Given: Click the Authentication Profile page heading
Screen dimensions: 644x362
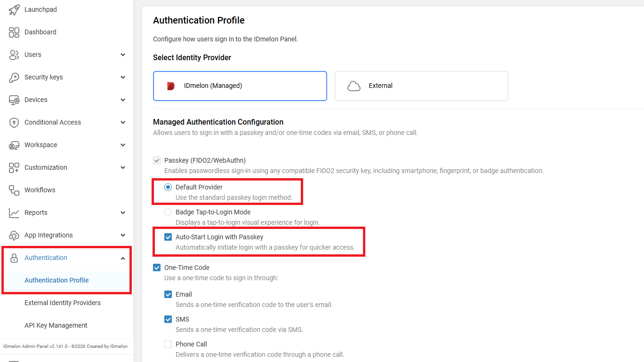Looking at the screenshot, I should click(x=199, y=20).
